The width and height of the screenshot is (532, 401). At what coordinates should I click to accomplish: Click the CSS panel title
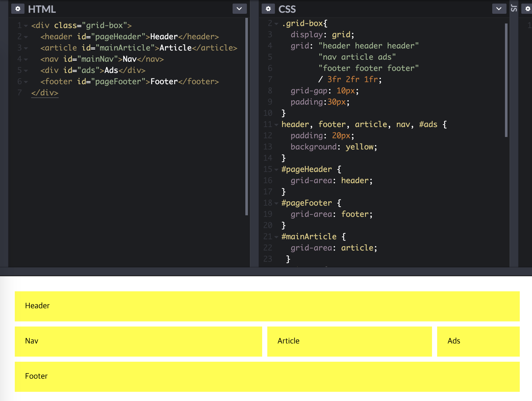[x=287, y=9]
